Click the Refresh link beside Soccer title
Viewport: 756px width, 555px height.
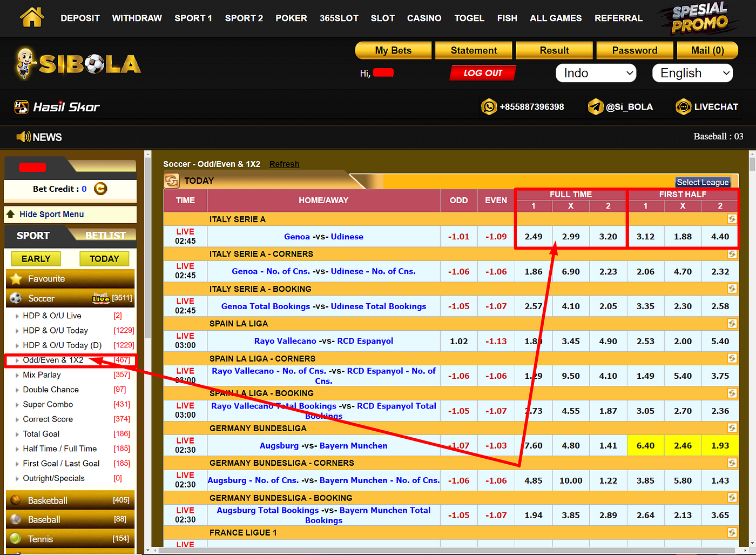coord(284,164)
